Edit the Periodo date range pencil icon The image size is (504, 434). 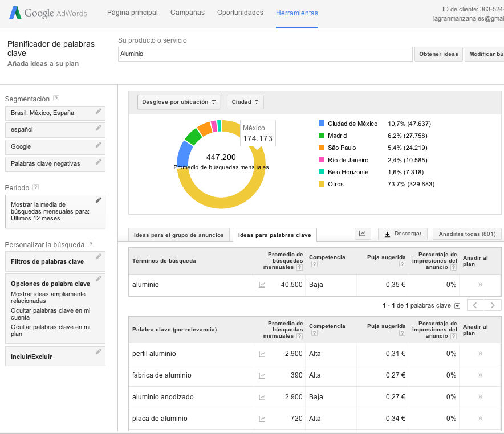tap(99, 200)
